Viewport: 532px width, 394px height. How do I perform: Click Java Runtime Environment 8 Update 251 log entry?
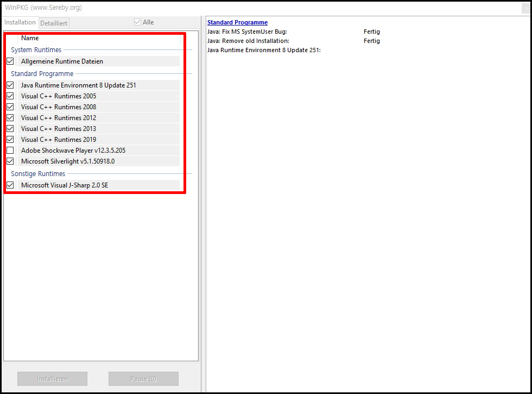264,50
